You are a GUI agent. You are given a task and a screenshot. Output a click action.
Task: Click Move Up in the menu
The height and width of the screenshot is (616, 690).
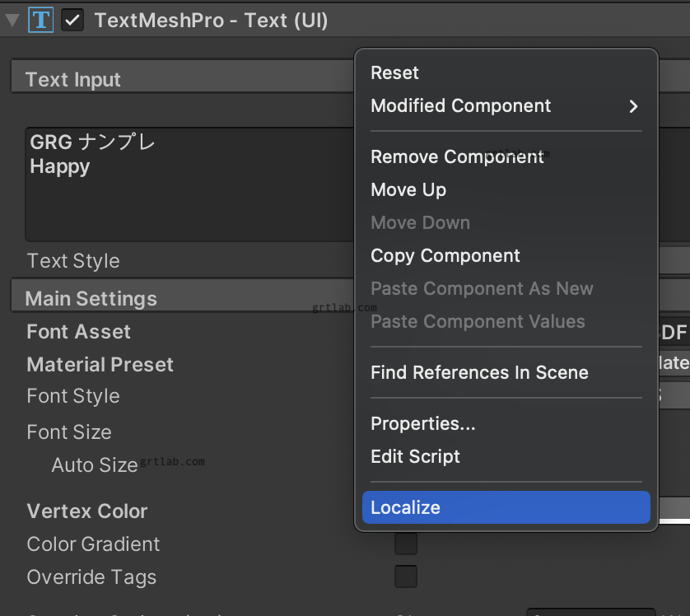click(408, 189)
